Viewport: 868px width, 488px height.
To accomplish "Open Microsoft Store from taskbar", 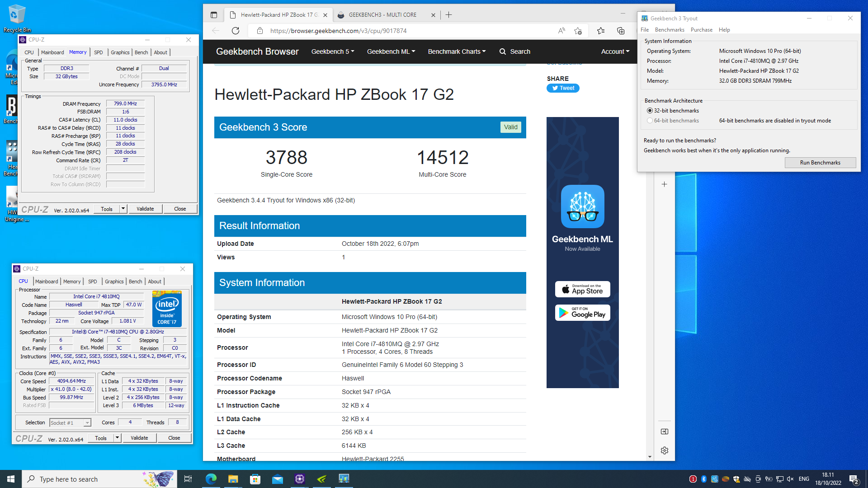I will pos(255,479).
